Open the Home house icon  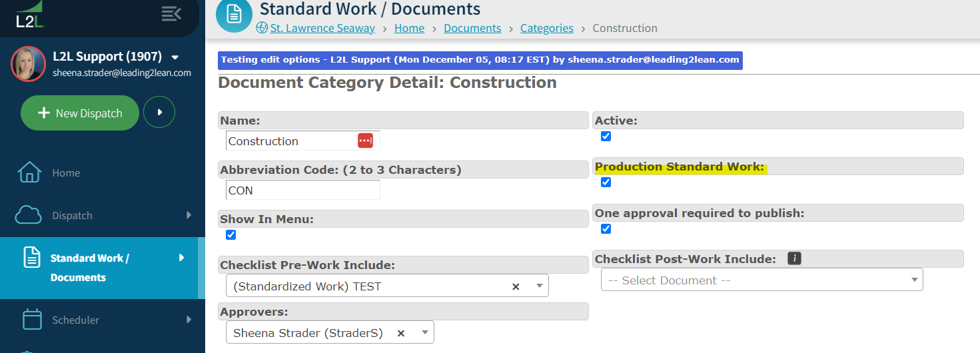29,172
